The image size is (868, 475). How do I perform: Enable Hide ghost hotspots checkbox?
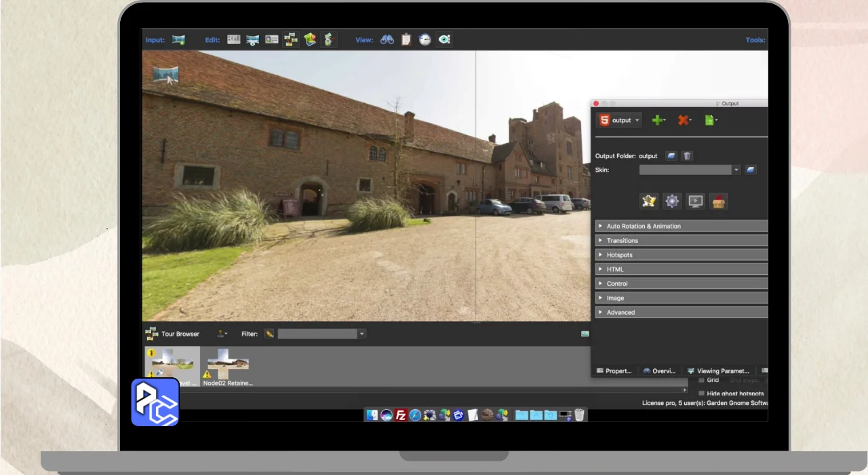pyautogui.click(x=701, y=394)
